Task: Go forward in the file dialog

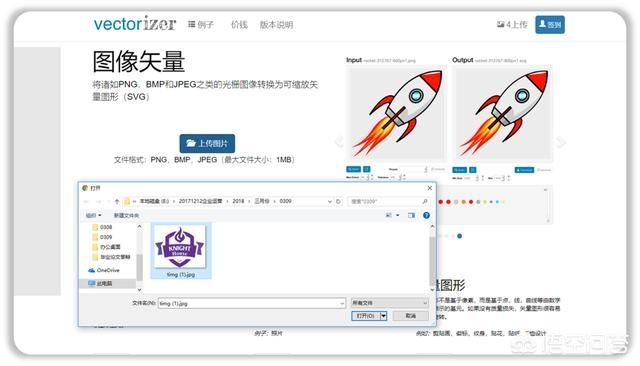Action: [99, 201]
